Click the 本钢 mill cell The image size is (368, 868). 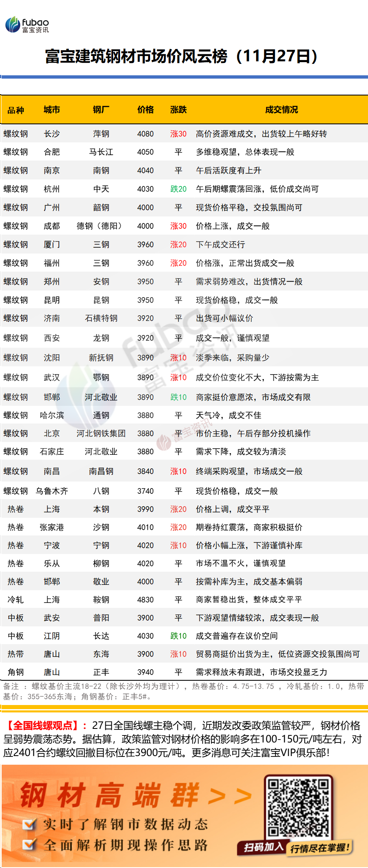[101, 509]
